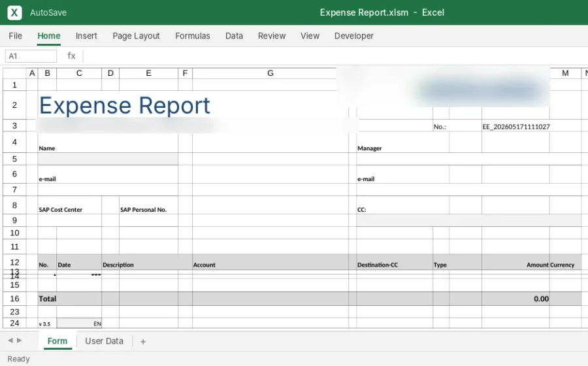Open the Review ribbon tab
Image resolution: width=588 pixels, height=366 pixels.
point(272,36)
